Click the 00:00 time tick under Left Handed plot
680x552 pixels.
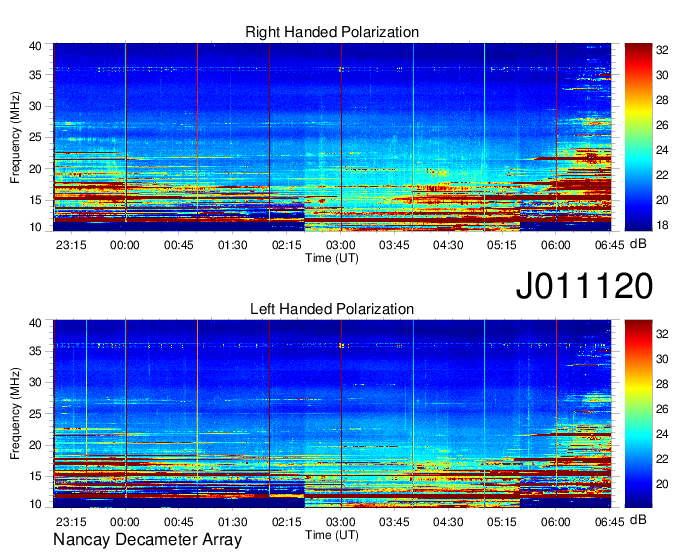[x=125, y=522]
